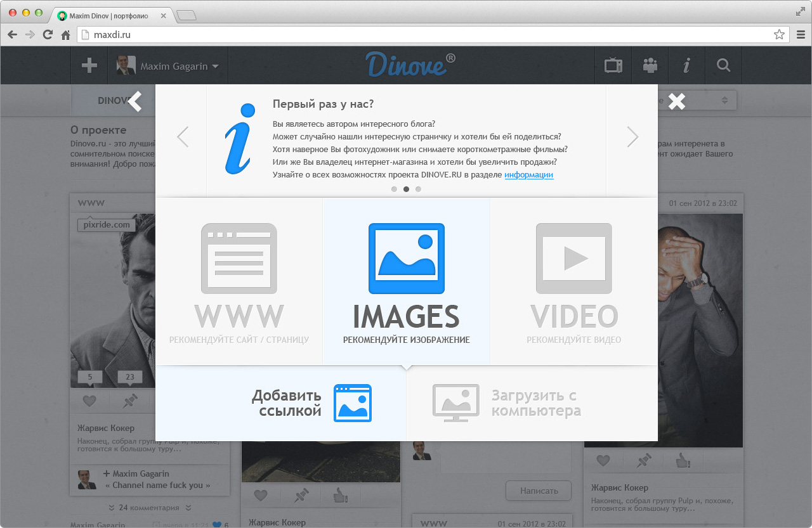This screenshot has height=528, width=812.
Task: Click the maxdi.ru address bar
Action: tap(433, 35)
